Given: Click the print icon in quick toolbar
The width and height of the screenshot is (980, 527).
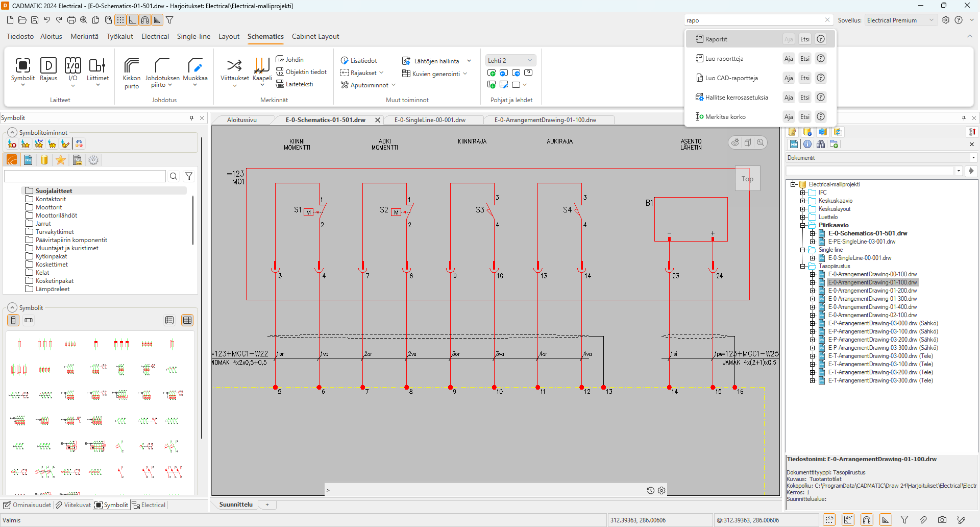Looking at the screenshot, I should pos(71,20).
